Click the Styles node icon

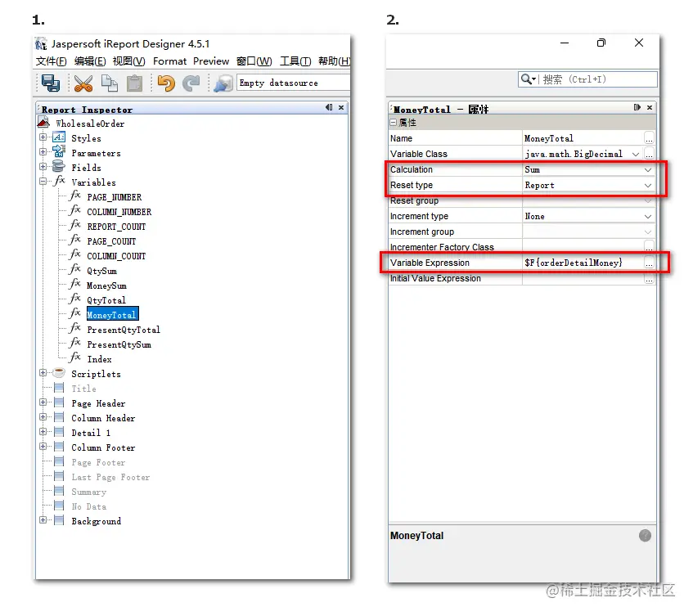(x=59, y=137)
